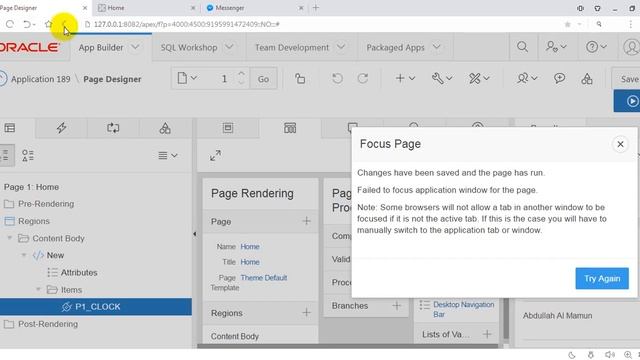Collapse the New region tree node
Viewport: 640px width, 360px height.
(24, 255)
